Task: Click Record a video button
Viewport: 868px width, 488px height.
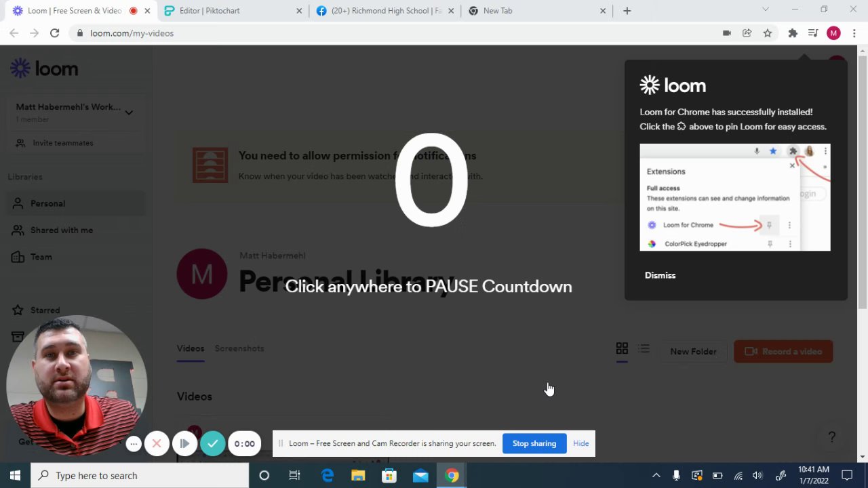Action: tap(783, 351)
